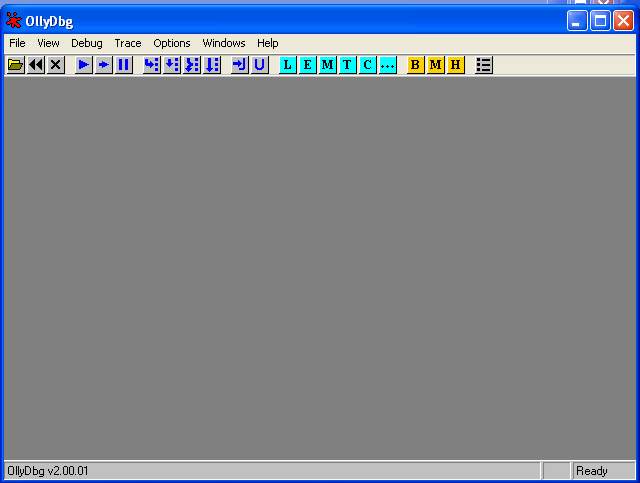Close the OllyDbg window
The image size is (640, 483).
[x=624, y=20]
